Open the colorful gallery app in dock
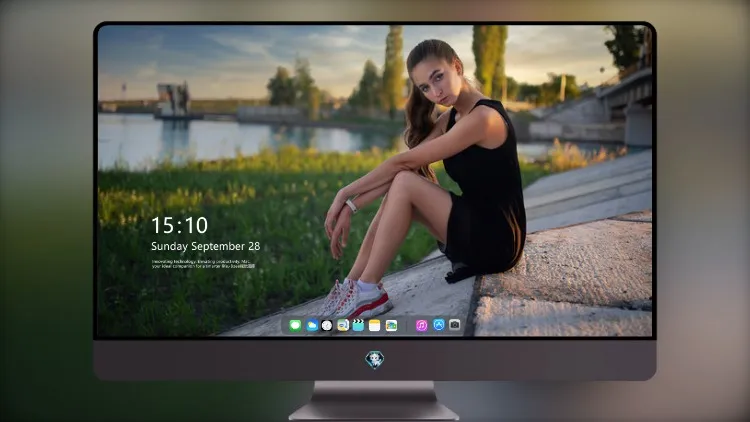This screenshot has height=422, width=750. [391, 325]
